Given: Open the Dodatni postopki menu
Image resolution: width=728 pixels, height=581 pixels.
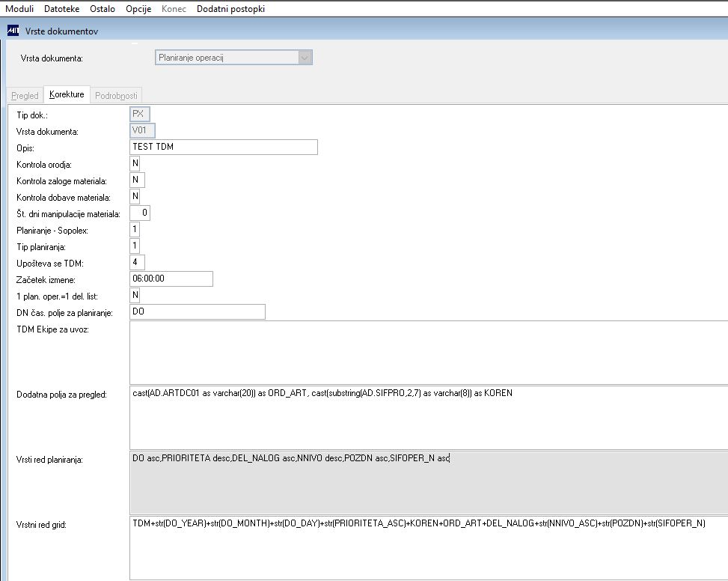Looking at the screenshot, I should (x=230, y=9).
